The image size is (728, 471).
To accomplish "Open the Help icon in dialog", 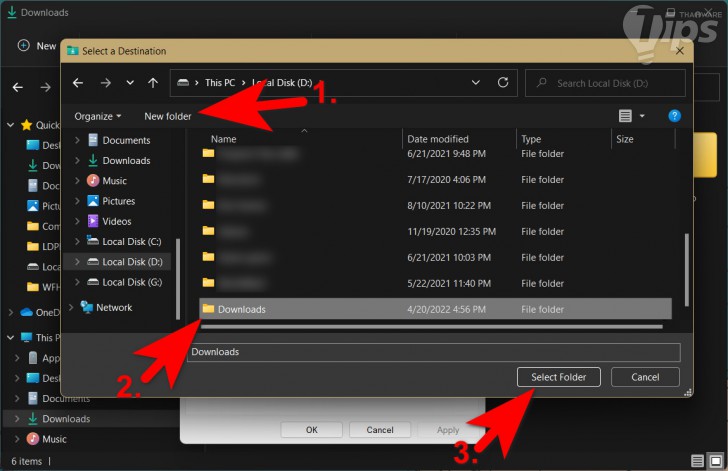I will (674, 116).
